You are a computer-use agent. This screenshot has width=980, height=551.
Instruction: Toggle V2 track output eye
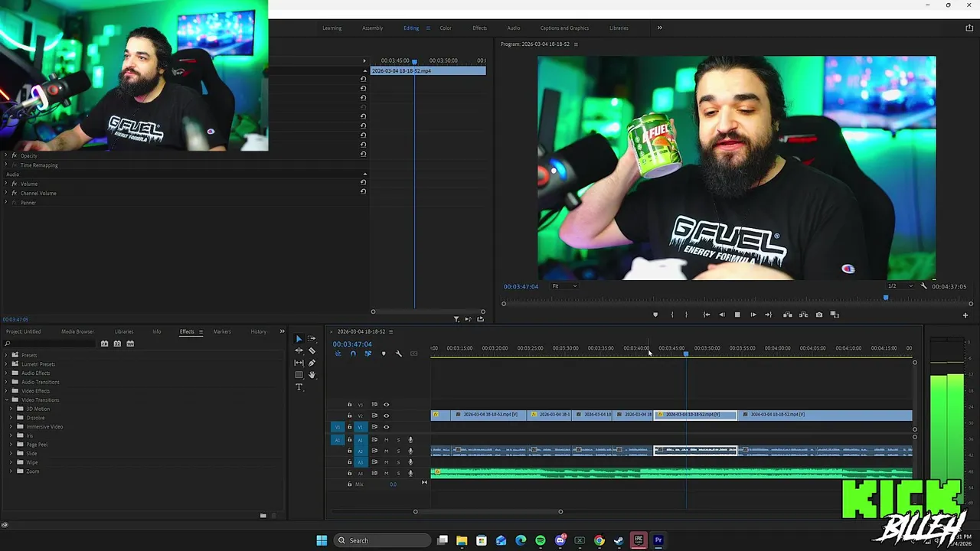tap(386, 416)
